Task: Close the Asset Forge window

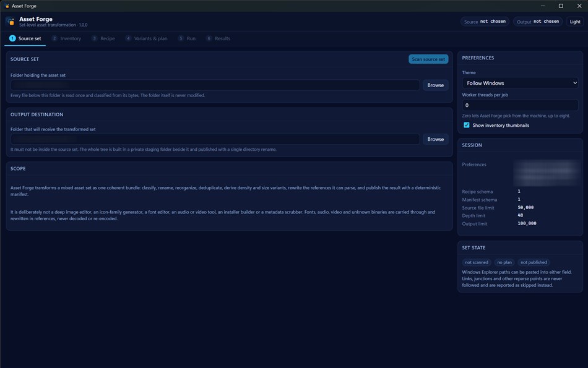Action: pyautogui.click(x=579, y=6)
